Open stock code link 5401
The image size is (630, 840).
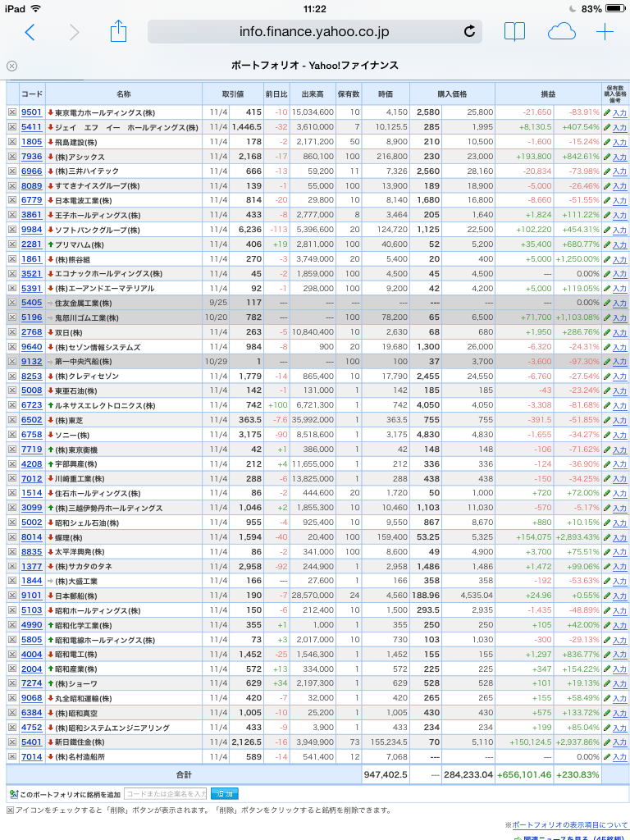32,742
